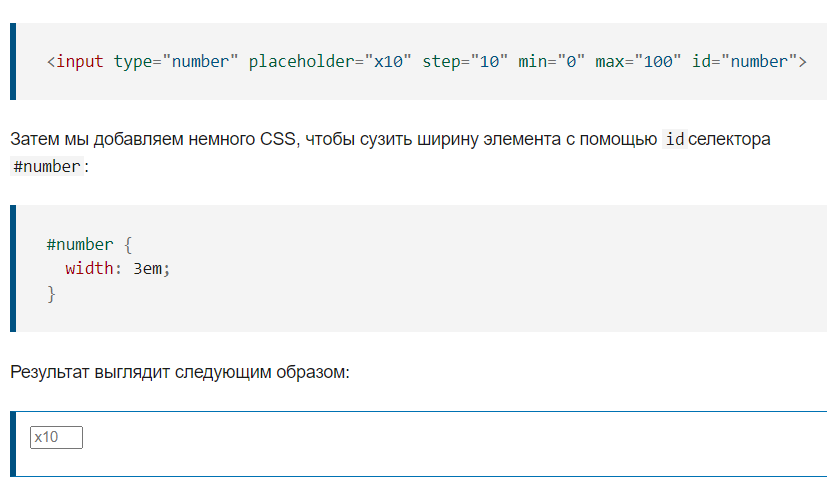Click the min="0" attribute in the code

pyautogui.click(x=552, y=62)
